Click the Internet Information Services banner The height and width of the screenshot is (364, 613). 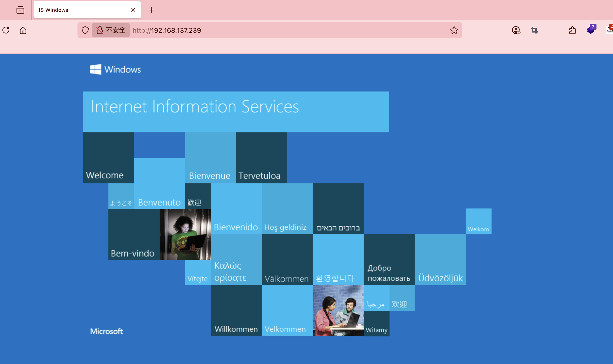pos(236,112)
